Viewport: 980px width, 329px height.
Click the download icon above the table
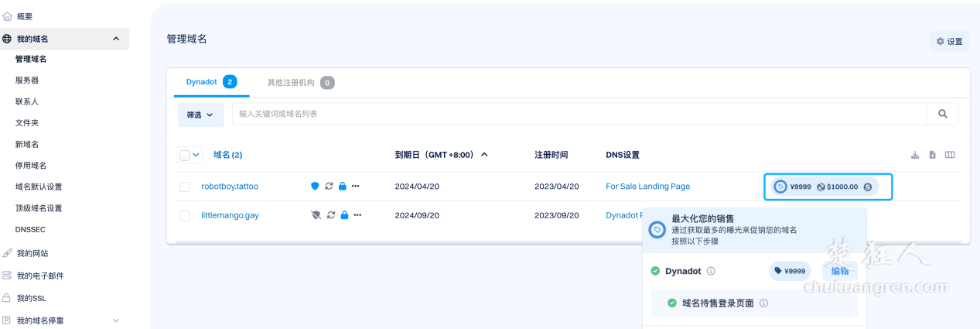(915, 155)
